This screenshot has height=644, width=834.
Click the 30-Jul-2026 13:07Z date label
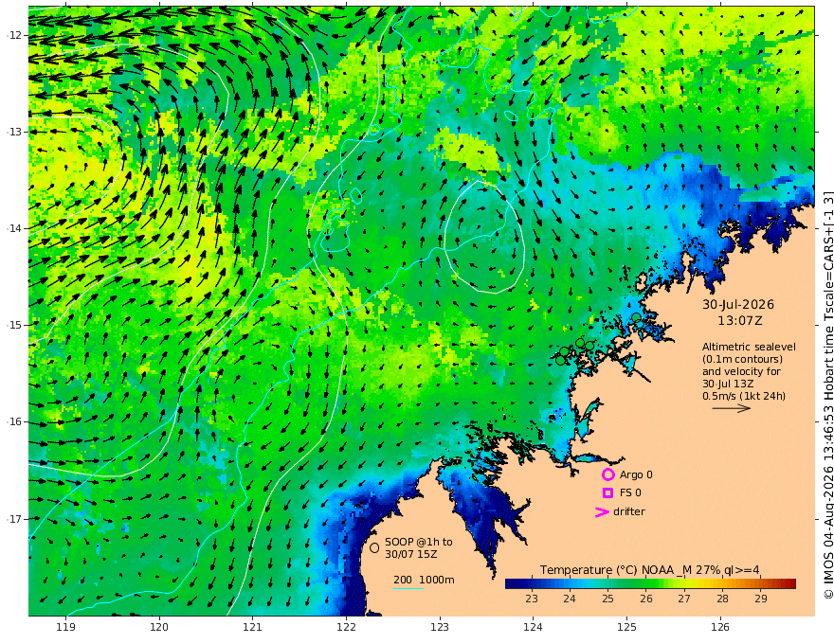click(739, 313)
